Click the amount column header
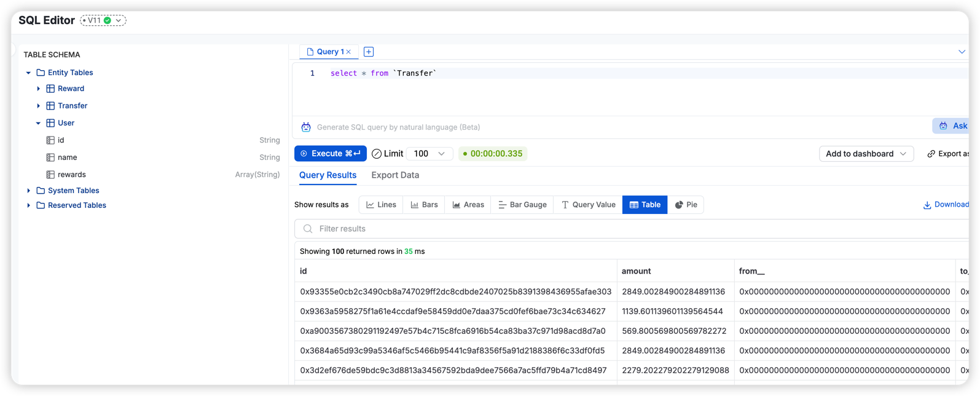The height and width of the screenshot is (396, 980). click(x=676, y=271)
